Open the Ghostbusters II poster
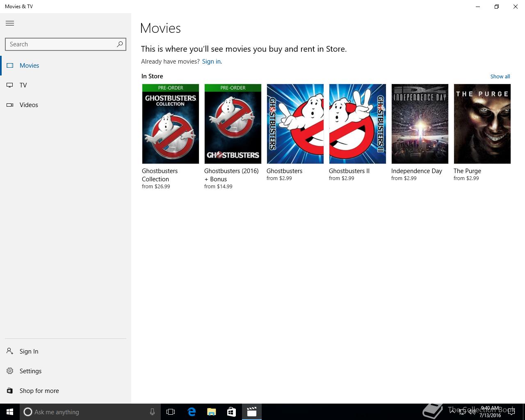 coord(358,124)
